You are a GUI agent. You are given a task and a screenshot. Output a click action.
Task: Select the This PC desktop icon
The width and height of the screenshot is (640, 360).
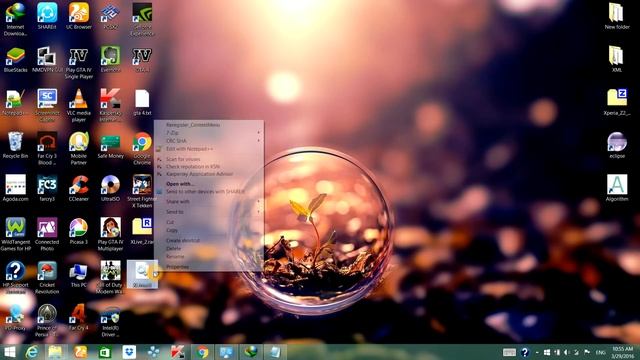pos(79,274)
